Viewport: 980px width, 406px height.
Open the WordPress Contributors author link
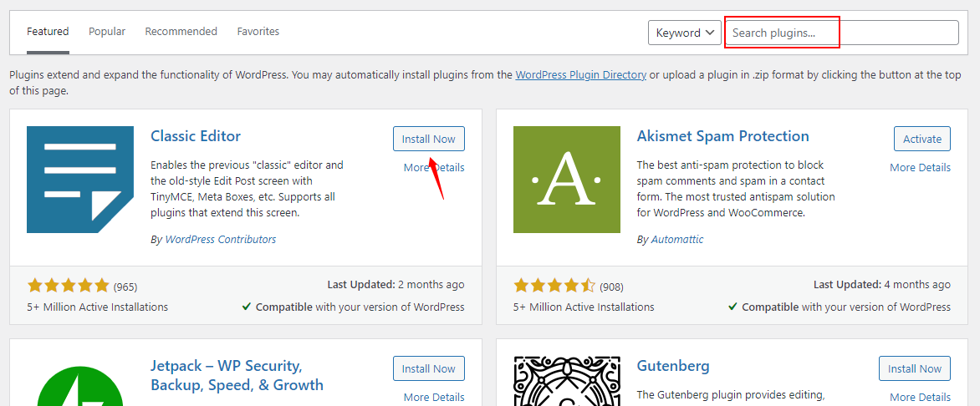220,239
